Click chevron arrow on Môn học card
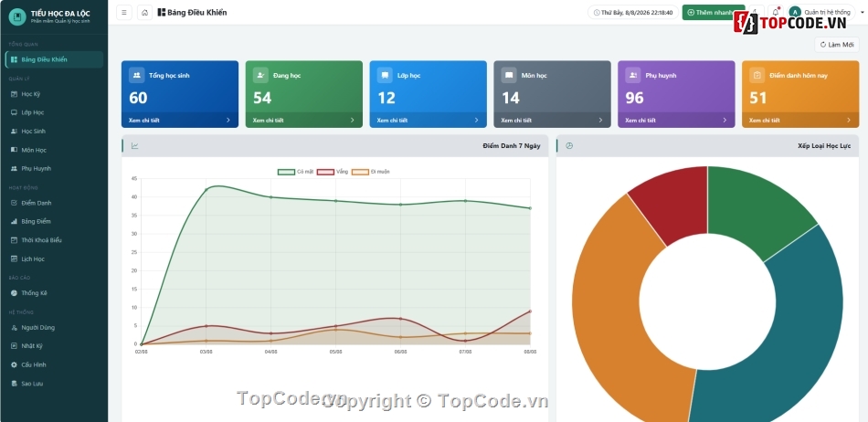 point(600,120)
